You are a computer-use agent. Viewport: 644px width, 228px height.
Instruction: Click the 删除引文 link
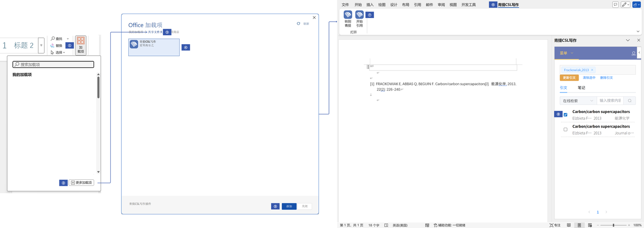click(x=606, y=78)
